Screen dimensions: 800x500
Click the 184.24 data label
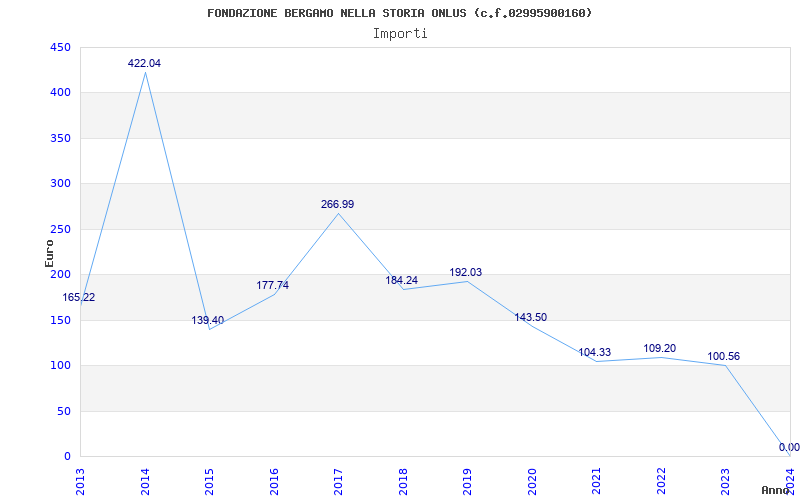click(402, 280)
